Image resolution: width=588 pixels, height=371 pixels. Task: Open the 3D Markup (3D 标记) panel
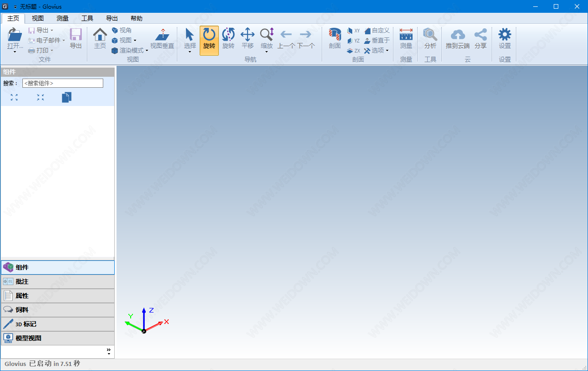tap(58, 324)
